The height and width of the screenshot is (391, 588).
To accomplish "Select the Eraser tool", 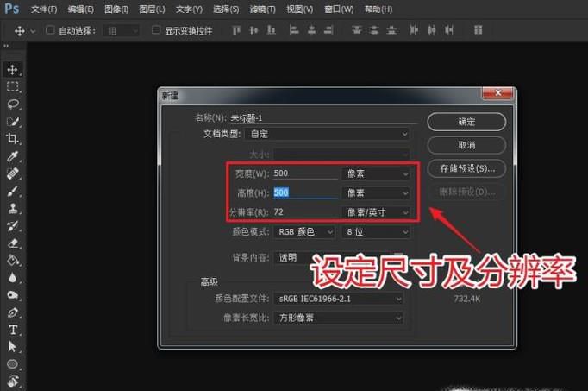I will [13, 243].
